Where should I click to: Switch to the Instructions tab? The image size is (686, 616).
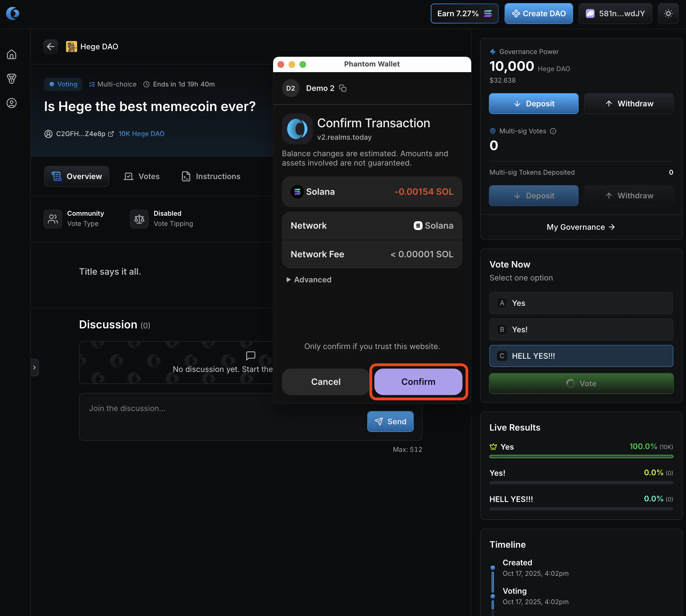pos(211,176)
